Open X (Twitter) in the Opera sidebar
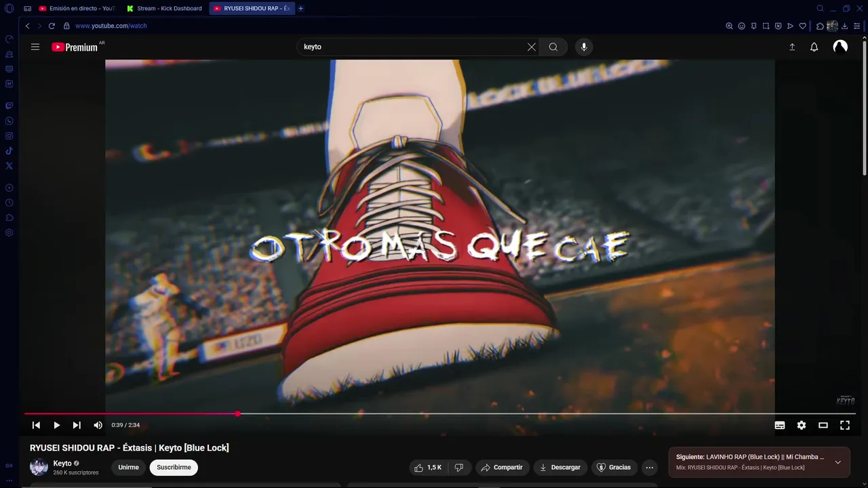 [9, 165]
